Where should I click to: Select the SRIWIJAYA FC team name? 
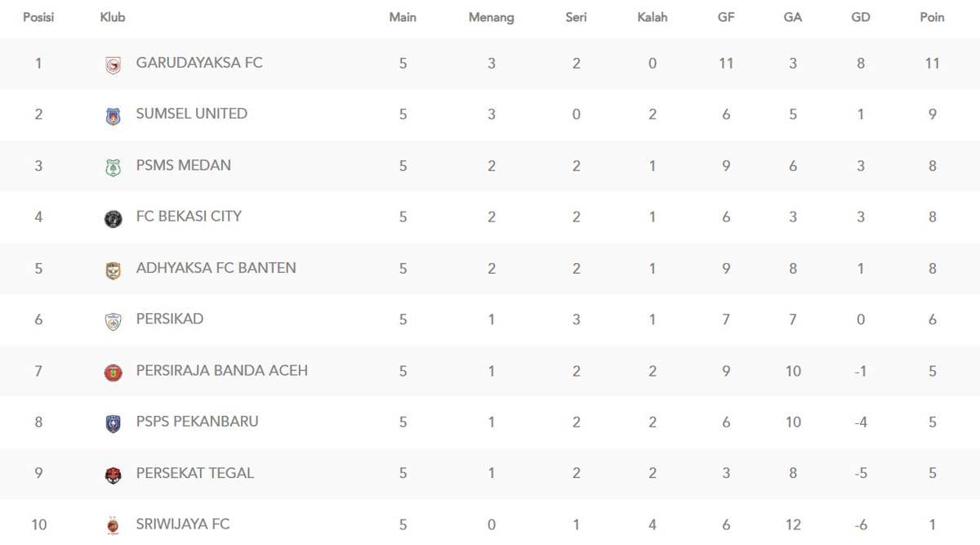point(183,524)
